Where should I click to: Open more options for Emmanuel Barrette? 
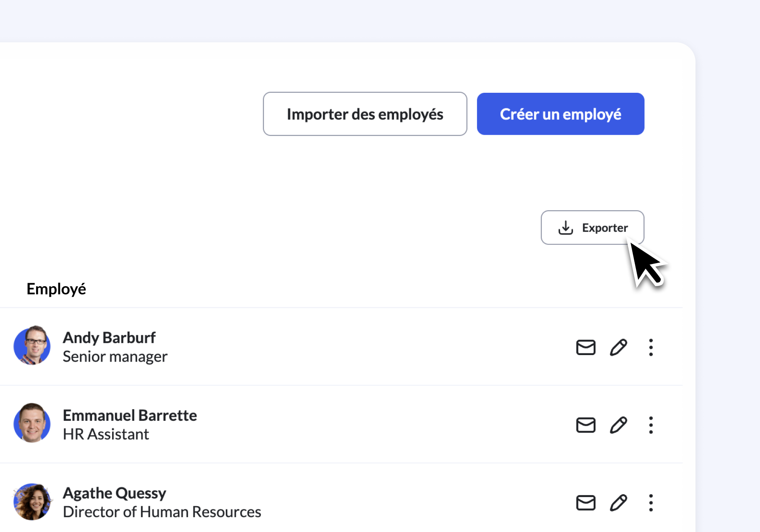point(651,425)
